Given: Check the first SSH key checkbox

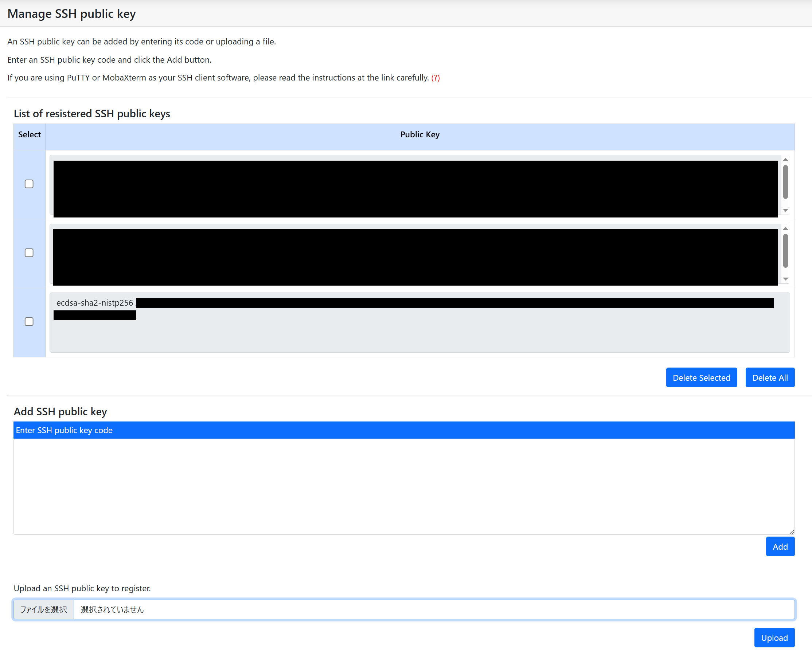Looking at the screenshot, I should point(29,184).
